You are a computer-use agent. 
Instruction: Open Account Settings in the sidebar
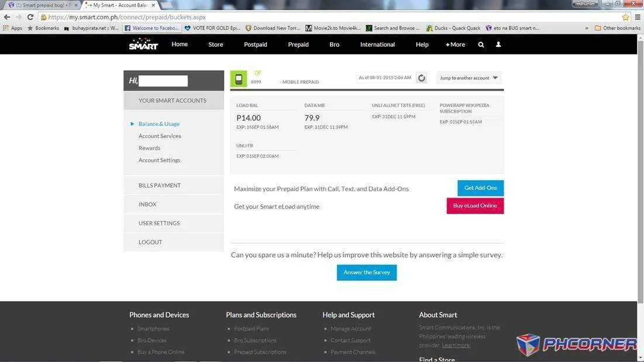tap(159, 160)
